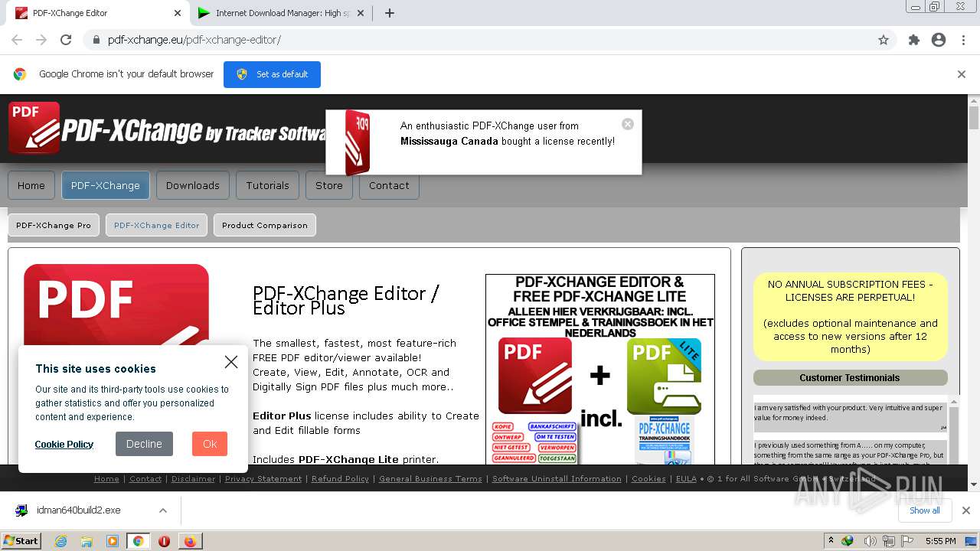Click Show all downloads

tap(925, 510)
